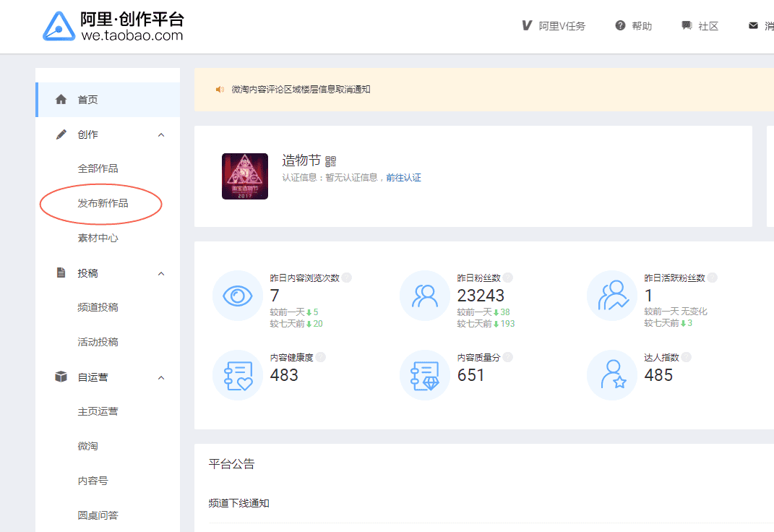
Task: Open the 微淘内容评论区域楼层信息取消通知 notice
Action: 301,90
